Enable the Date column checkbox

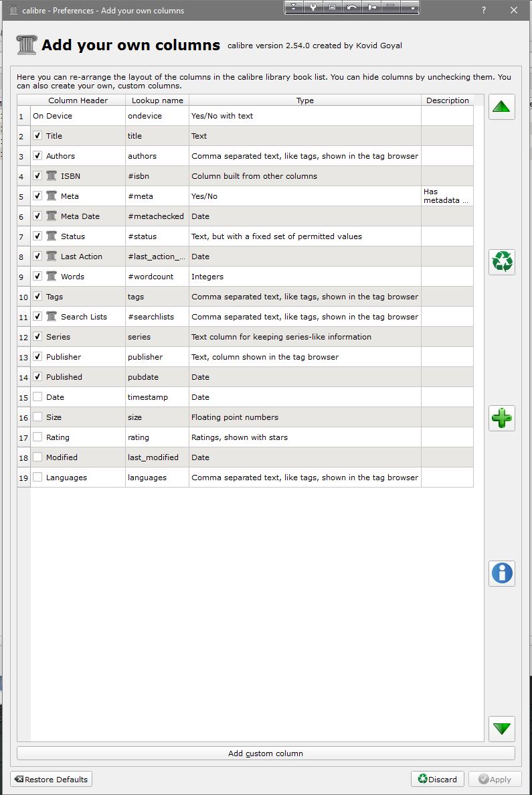(37, 396)
